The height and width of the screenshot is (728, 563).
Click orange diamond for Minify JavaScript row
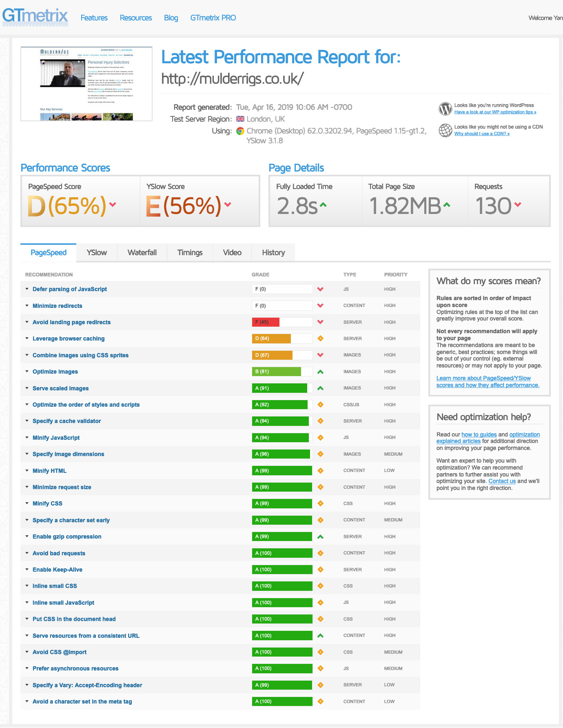[x=320, y=437]
